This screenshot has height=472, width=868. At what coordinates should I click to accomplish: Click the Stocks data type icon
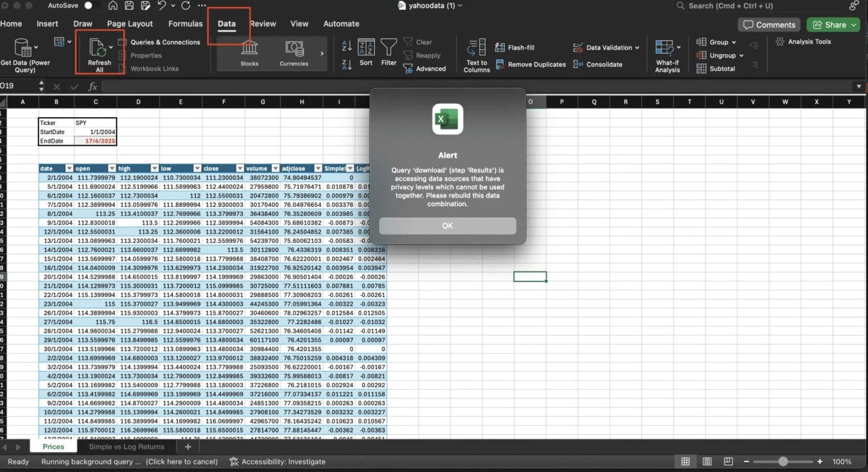tap(249, 54)
